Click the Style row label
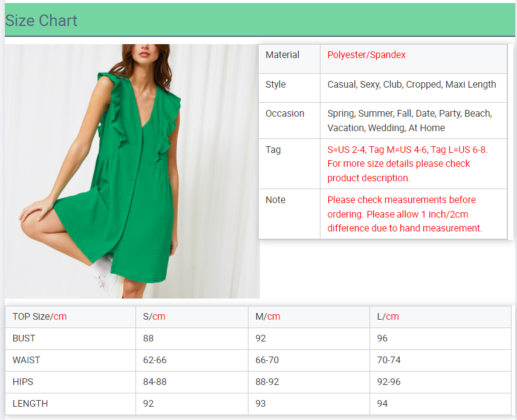Viewport: 517px width, 420px height. 276,85
